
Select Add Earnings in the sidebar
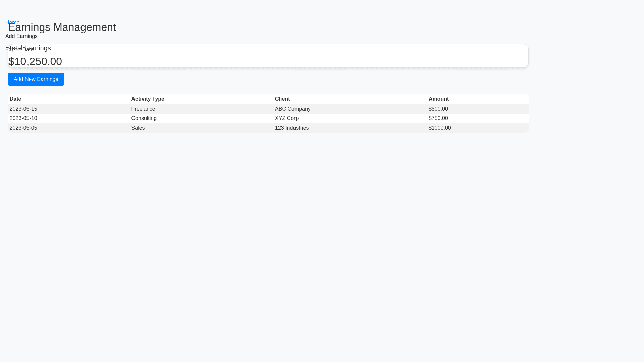(21, 36)
